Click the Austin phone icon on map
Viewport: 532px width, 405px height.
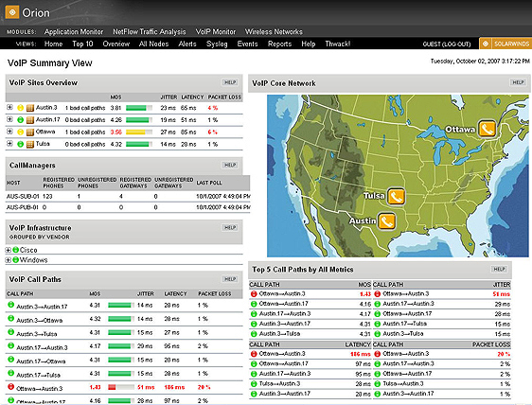(387, 220)
